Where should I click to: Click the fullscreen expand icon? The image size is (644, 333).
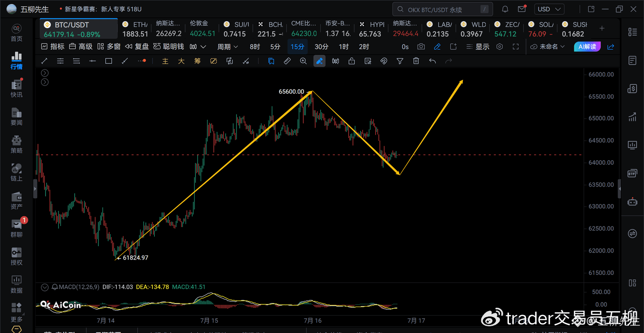516,47
